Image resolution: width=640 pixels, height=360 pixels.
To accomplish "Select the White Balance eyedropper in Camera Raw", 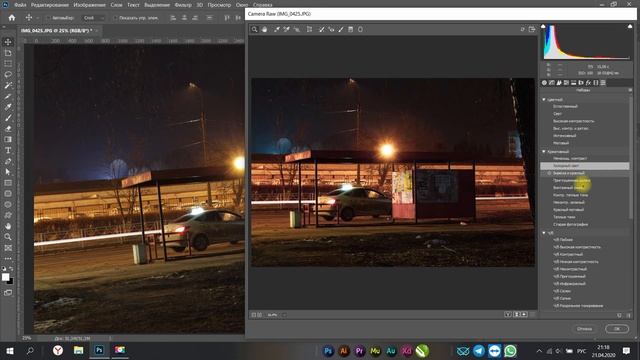I will click(277, 29).
